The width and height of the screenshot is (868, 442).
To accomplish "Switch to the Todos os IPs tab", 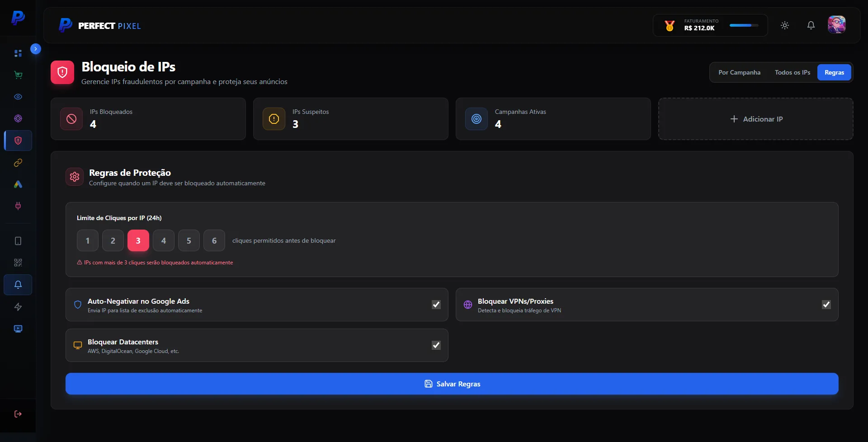I will tap(792, 72).
